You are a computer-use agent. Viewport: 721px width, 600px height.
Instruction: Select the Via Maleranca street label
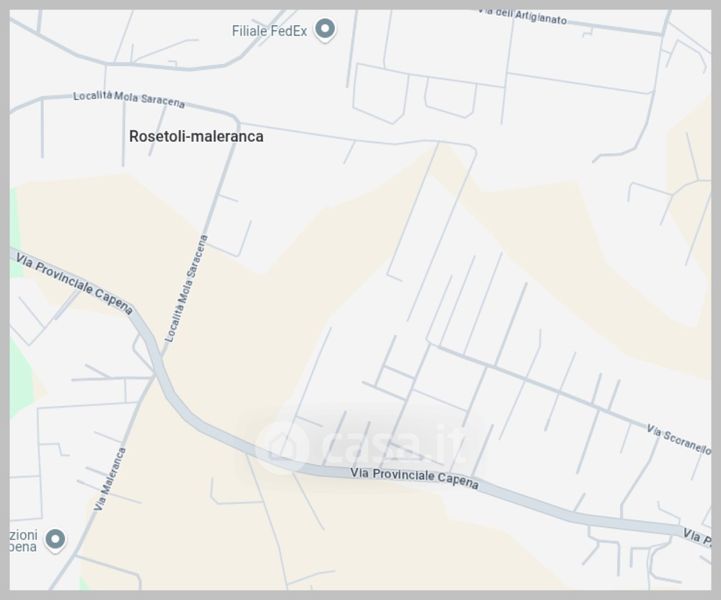(110, 479)
